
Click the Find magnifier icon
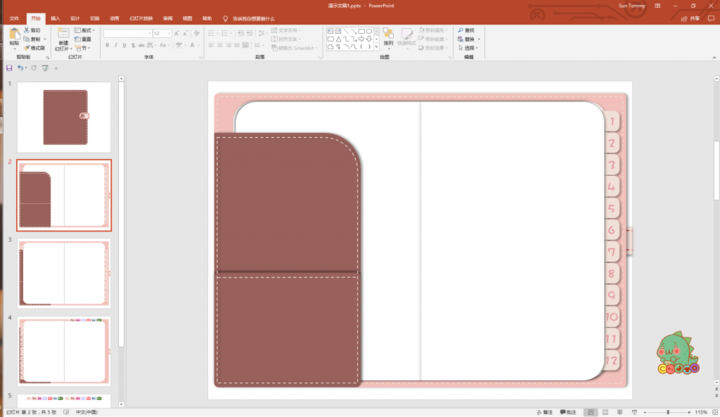tap(460, 30)
